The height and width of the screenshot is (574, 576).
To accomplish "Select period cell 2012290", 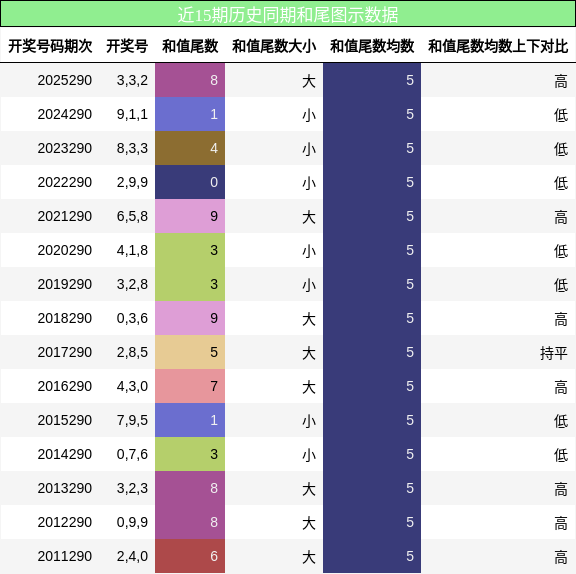I will (x=65, y=522).
